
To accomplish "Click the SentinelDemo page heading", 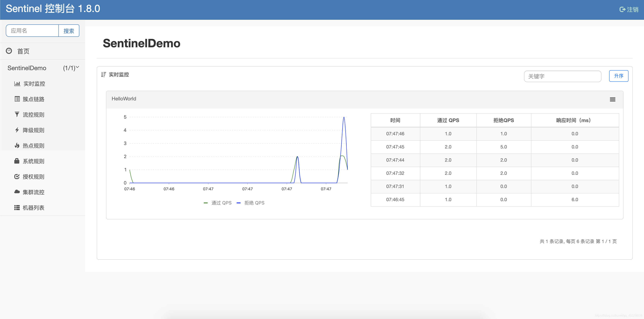I will 141,43.
